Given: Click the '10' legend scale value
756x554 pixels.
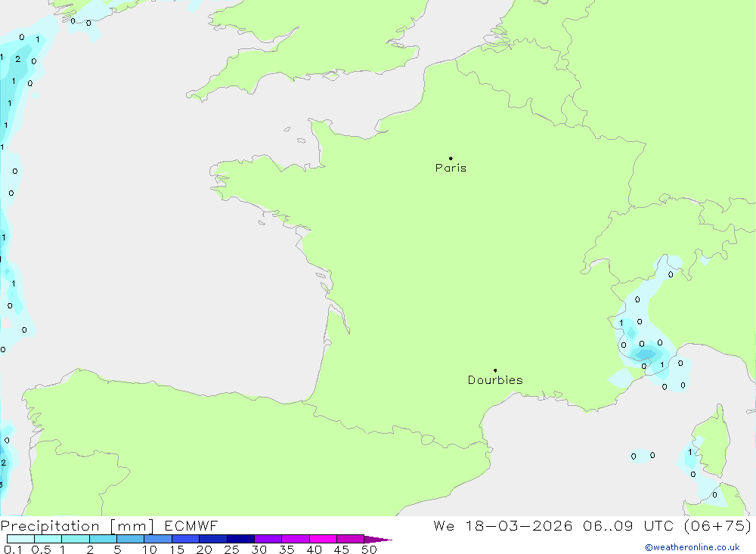Looking at the screenshot, I should [150, 549].
